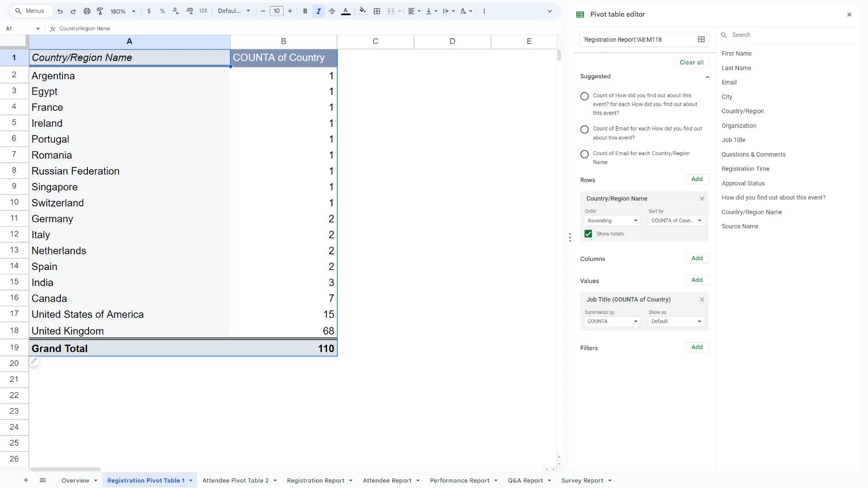The image size is (868, 488).
Task: Open the zoom level dropdown 180%
Action: [123, 11]
